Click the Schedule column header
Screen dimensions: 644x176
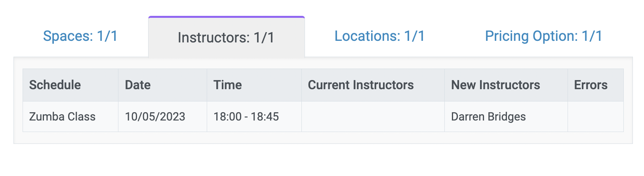click(x=70, y=85)
